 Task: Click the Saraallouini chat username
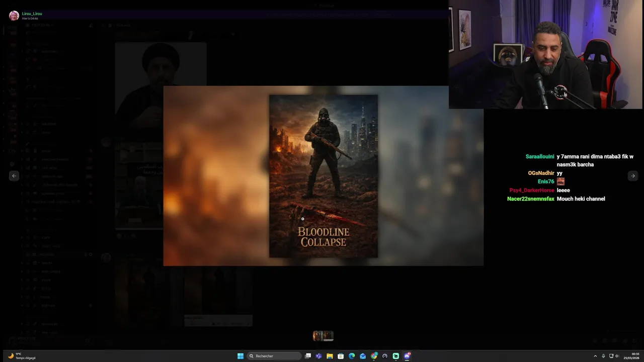tap(540, 156)
